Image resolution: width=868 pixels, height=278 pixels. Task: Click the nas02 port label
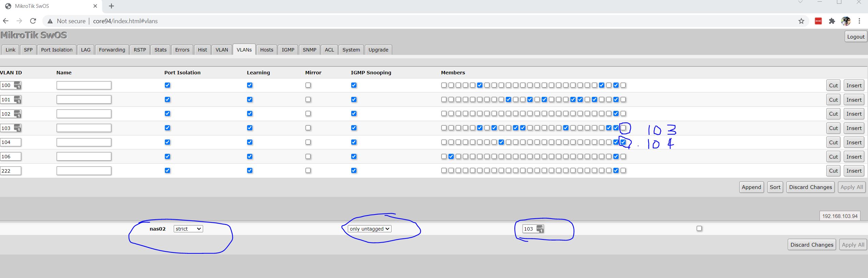(157, 229)
